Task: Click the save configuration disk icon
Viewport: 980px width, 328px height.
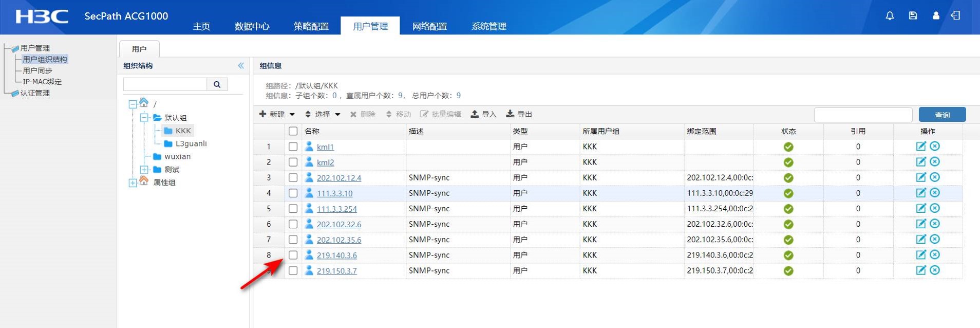Action: (913, 16)
